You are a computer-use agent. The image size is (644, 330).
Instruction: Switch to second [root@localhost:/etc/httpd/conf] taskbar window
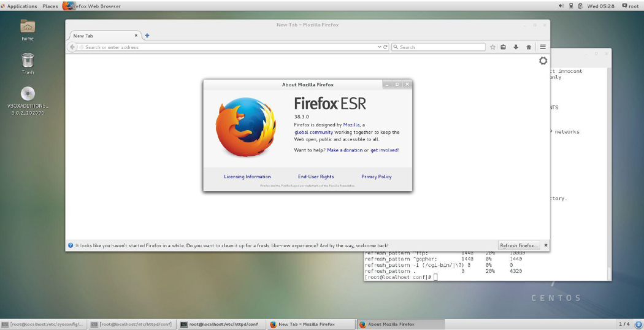[131, 324]
